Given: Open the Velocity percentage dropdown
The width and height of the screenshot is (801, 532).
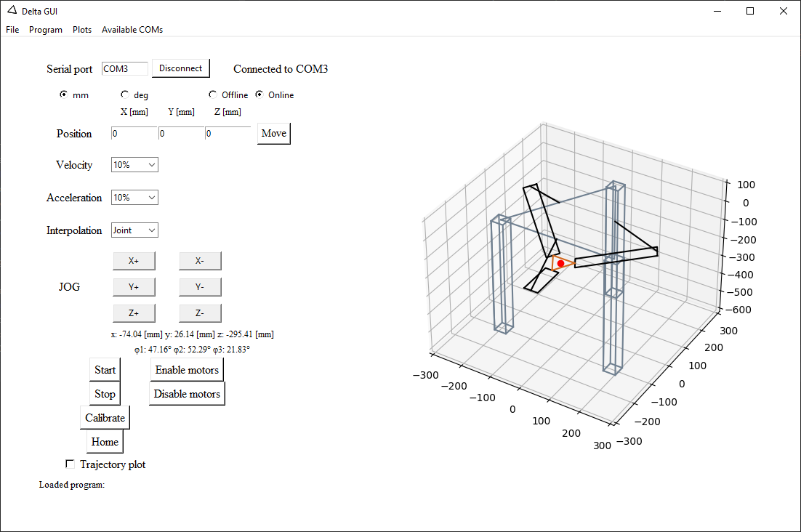Looking at the screenshot, I should (135, 165).
